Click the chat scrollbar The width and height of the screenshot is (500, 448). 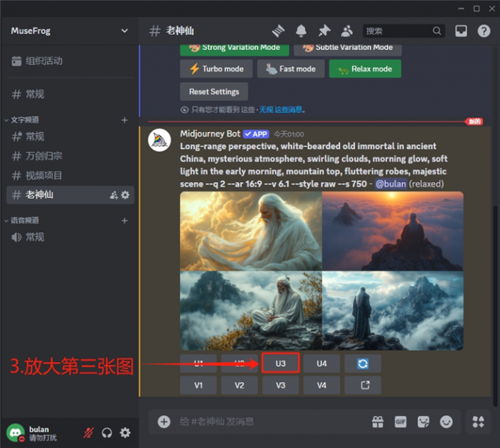point(496,306)
